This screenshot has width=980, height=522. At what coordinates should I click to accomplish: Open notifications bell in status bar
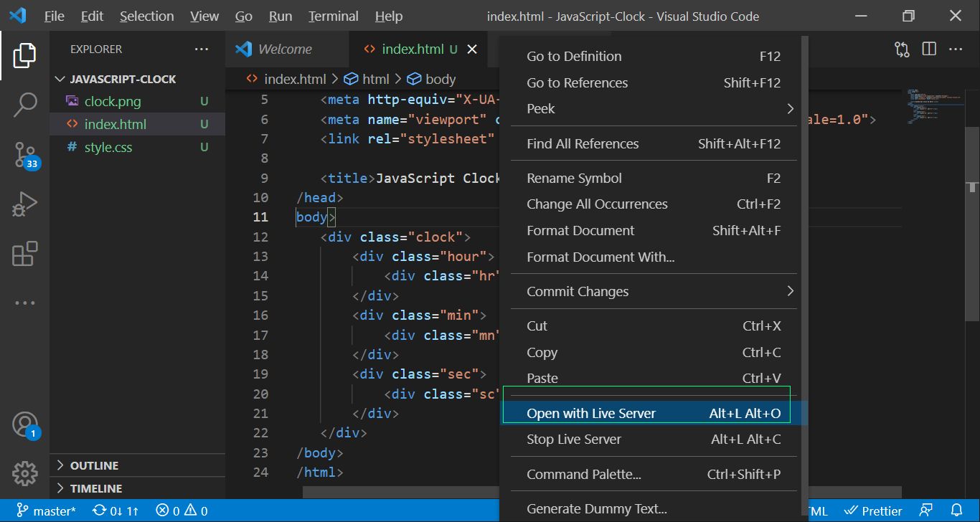click(x=956, y=511)
